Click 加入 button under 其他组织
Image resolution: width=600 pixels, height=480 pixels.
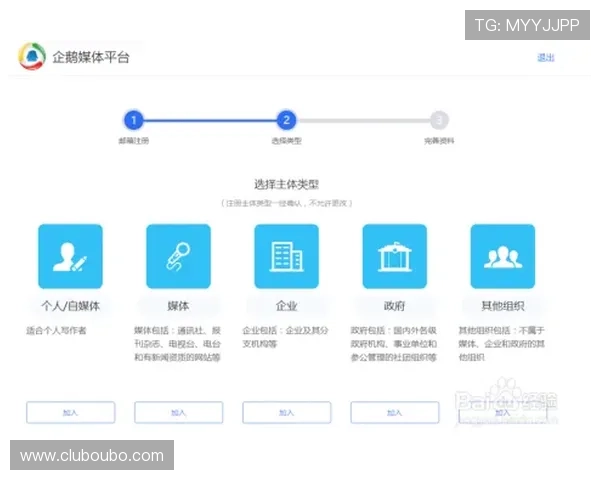click(503, 412)
